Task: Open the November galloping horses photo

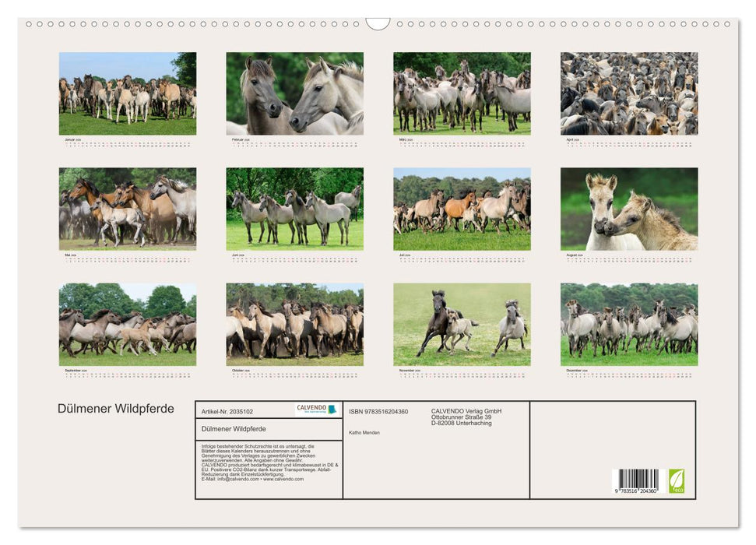Action: pyautogui.click(x=462, y=324)
